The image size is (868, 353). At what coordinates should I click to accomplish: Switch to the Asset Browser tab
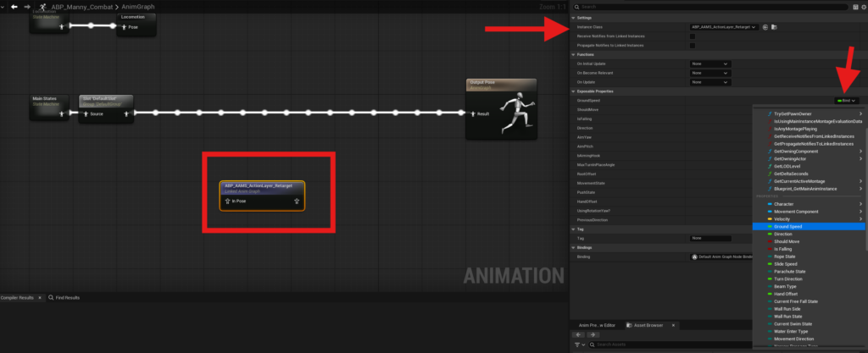click(648, 325)
